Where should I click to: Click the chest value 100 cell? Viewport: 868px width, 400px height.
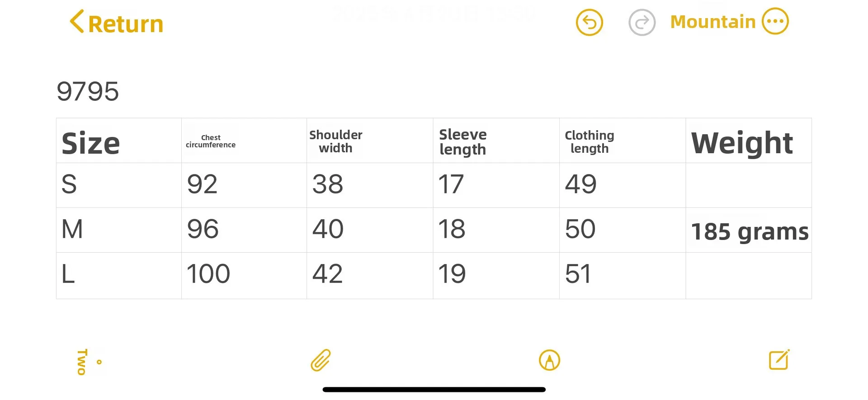point(244,275)
